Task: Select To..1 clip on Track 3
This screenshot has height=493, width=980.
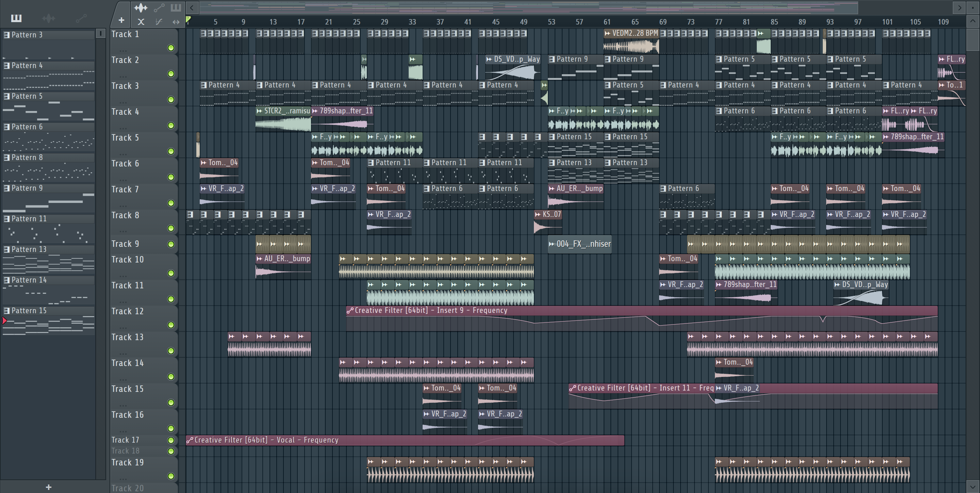Action: [951, 93]
